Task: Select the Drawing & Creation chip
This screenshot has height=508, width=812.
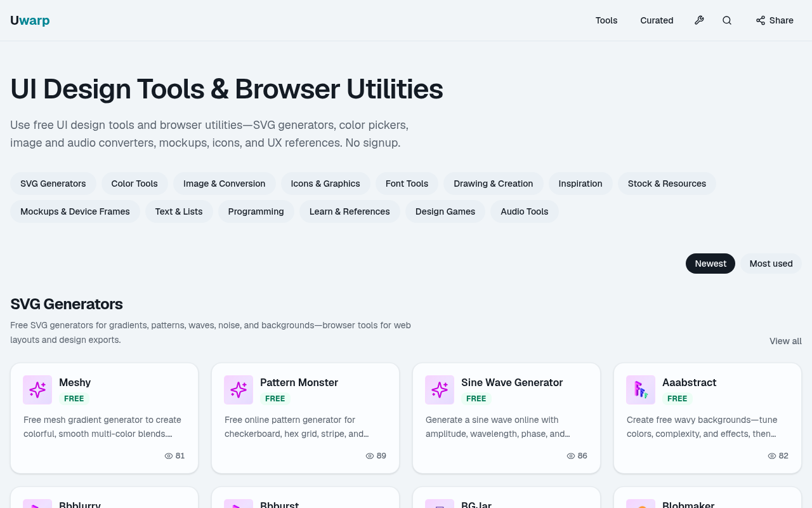Action: [494, 184]
